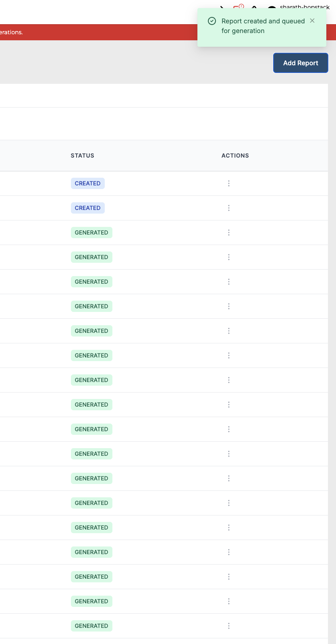Click the success checkmark icon in the toast

point(212,21)
